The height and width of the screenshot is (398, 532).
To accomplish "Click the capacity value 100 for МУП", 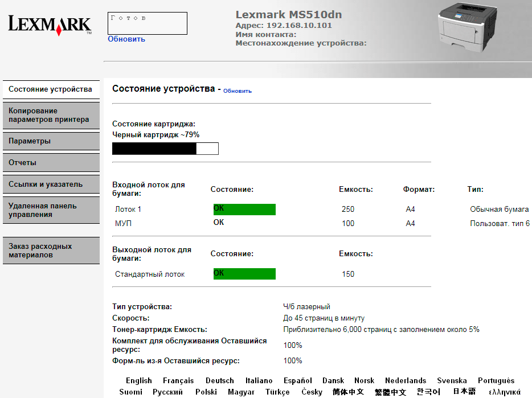I will (348, 224).
